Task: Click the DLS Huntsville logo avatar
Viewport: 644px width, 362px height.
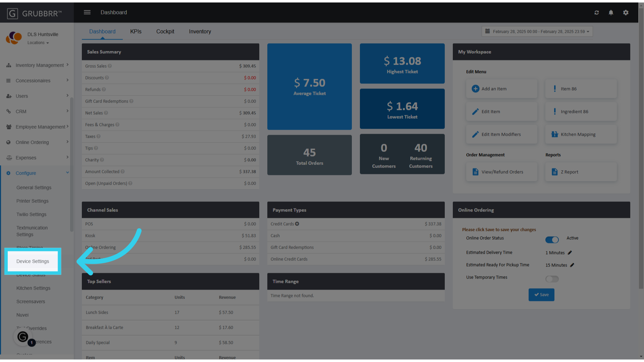Action: coord(14,38)
